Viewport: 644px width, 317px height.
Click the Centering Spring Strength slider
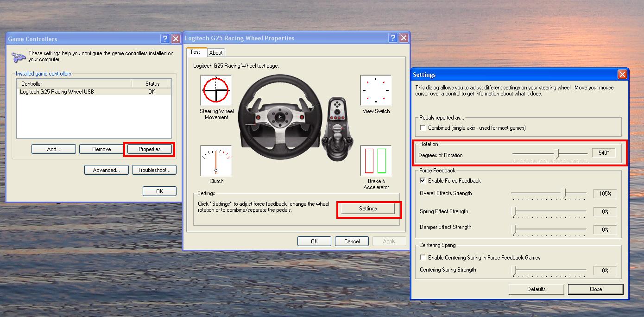(549, 270)
